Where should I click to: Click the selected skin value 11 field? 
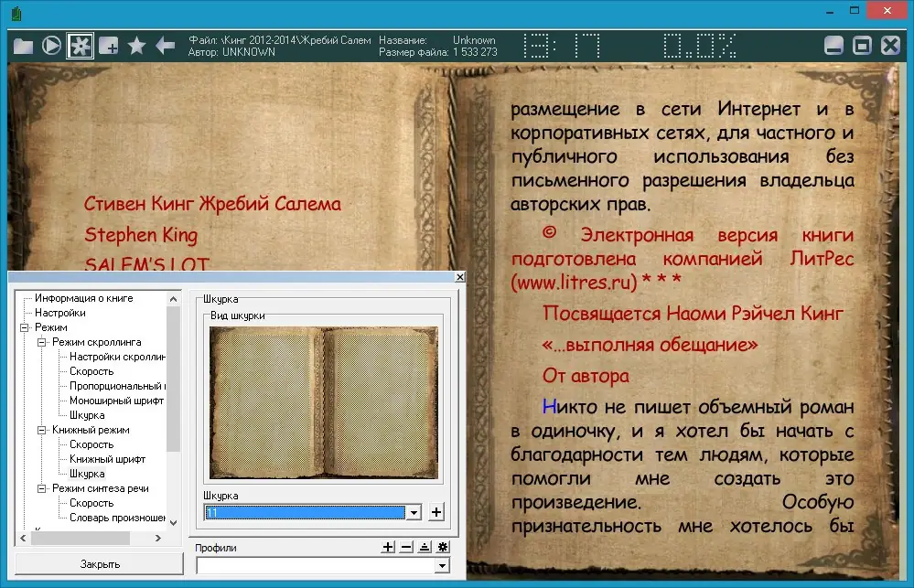click(x=305, y=513)
